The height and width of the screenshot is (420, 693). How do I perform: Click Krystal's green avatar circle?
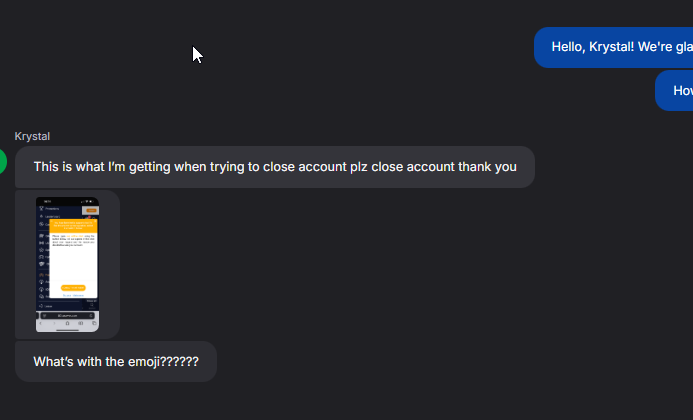click(x=2, y=161)
